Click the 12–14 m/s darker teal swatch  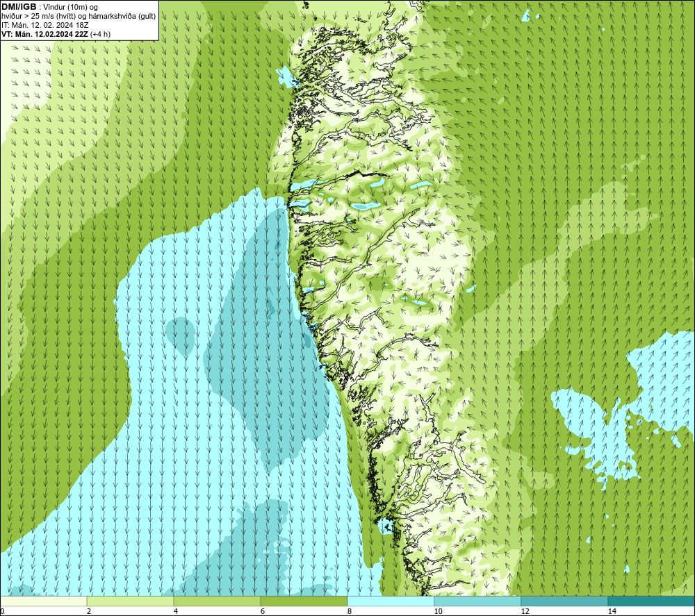coord(564,601)
